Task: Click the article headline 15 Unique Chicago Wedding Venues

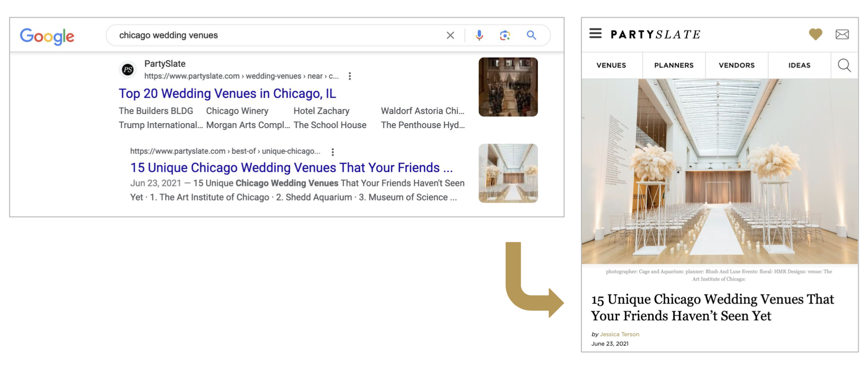Action: pyautogui.click(x=713, y=308)
